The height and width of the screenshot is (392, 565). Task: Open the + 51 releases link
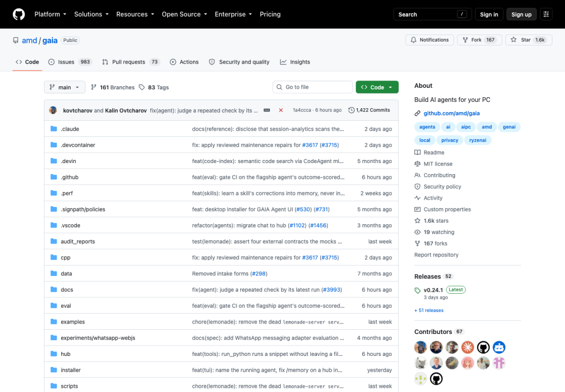pyautogui.click(x=429, y=310)
